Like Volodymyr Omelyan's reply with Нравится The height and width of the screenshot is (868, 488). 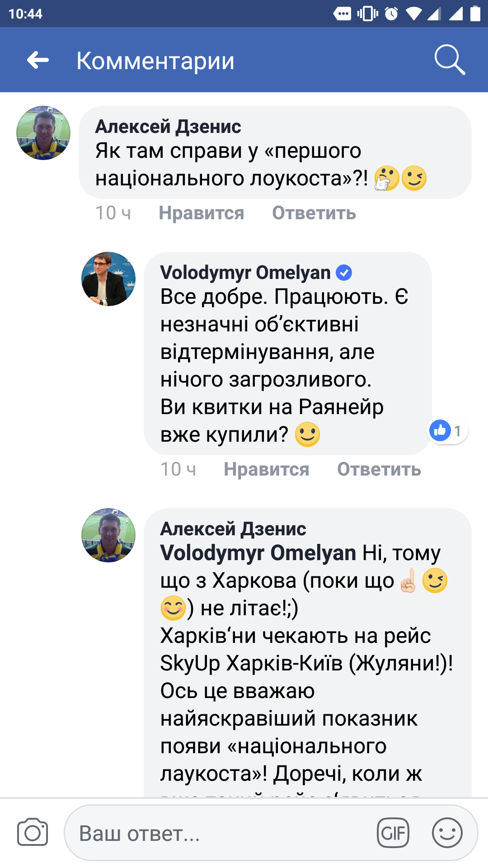coord(266,469)
